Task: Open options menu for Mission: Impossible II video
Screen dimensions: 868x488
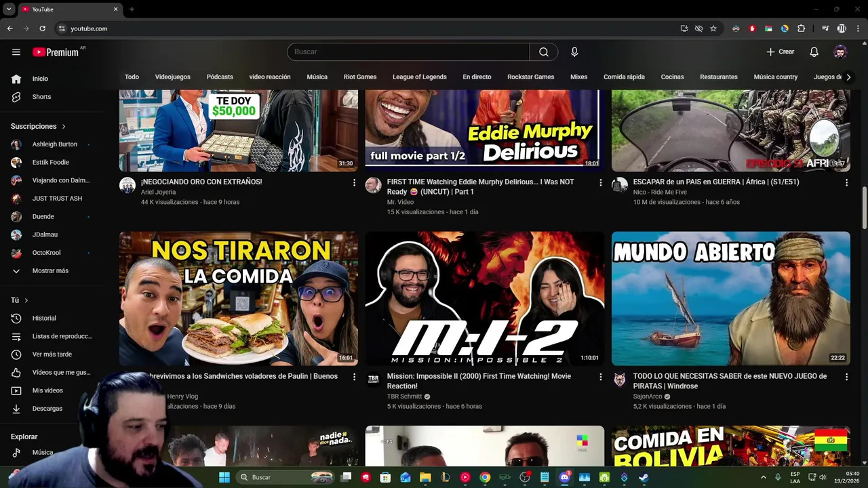Action: click(600, 376)
